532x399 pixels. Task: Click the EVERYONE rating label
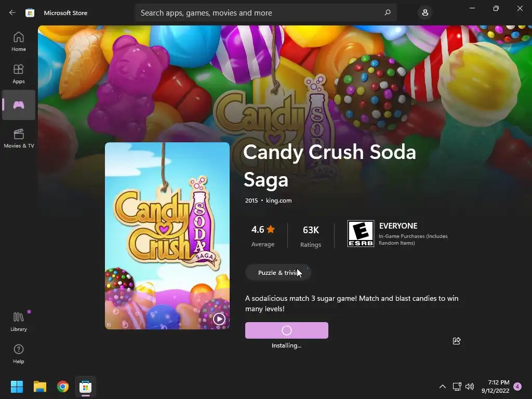pyautogui.click(x=398, y=225)
